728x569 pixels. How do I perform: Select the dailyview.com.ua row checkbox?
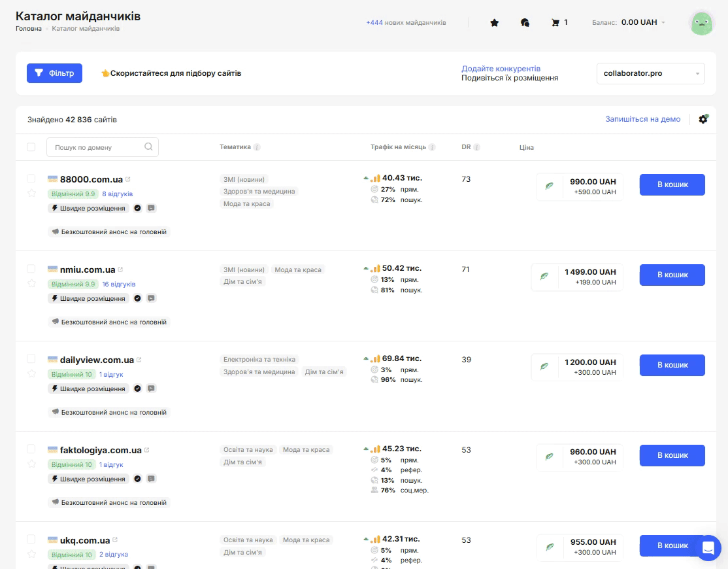pos(31,358)
